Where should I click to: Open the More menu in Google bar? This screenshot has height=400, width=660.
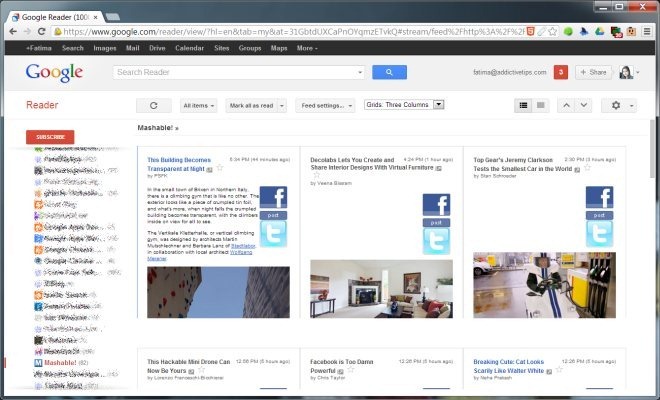coord(307,48)
